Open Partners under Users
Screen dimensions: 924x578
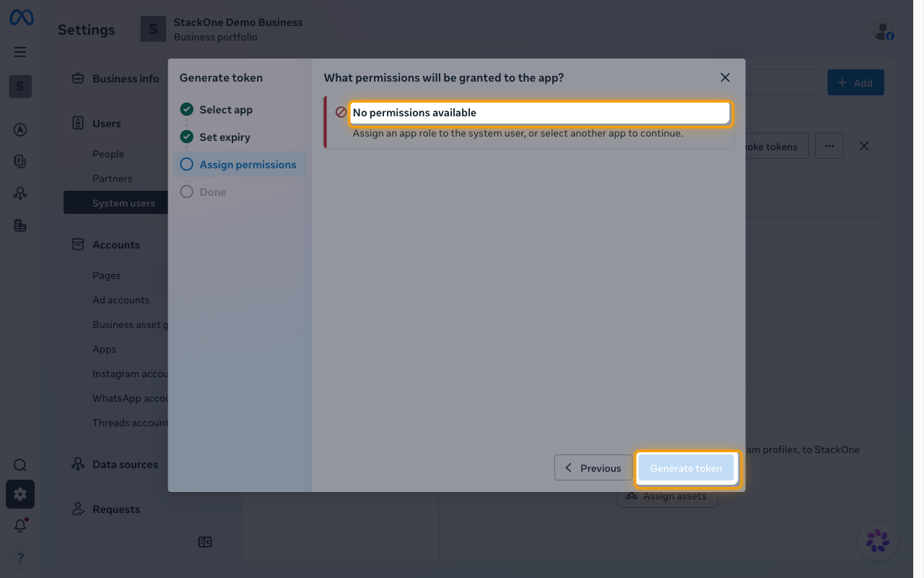[113, 178]
